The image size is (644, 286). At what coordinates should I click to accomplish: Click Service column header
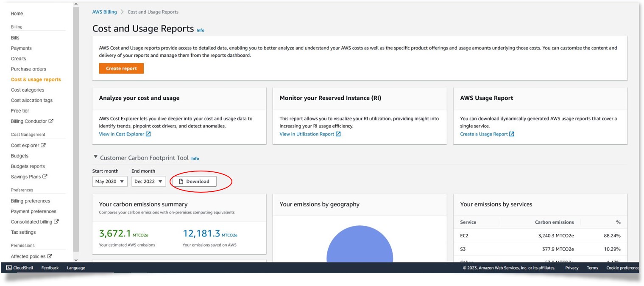coord(468,222)
